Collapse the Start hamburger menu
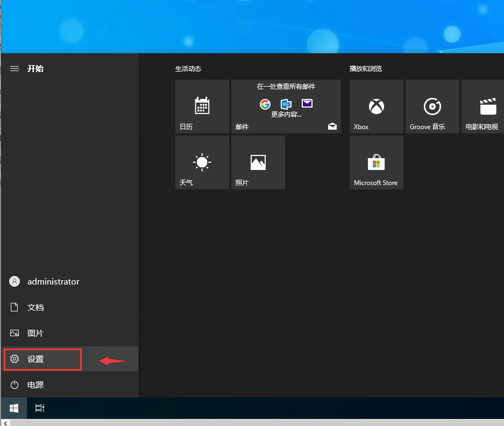This screenshot has height=426, width=504. [x=15, y=69]
